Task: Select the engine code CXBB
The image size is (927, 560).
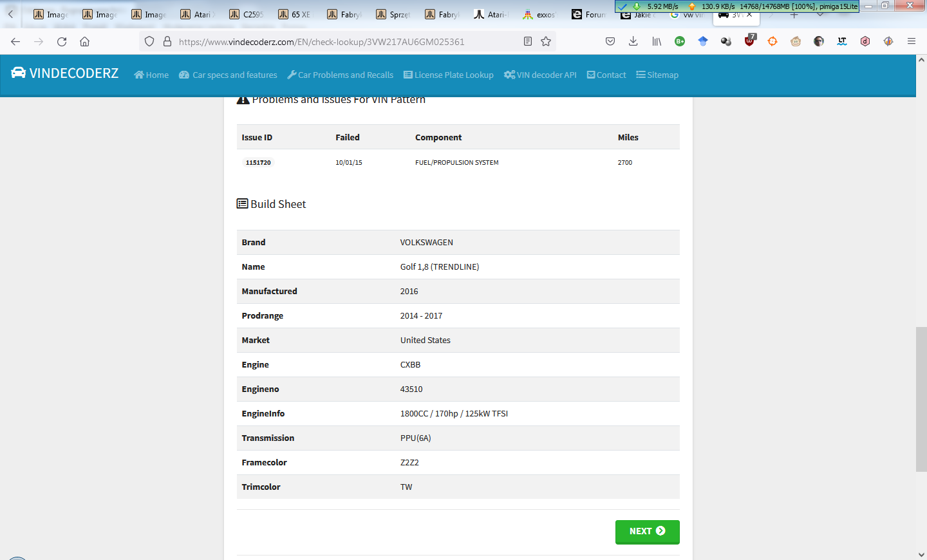Action: tap(411, 365)
